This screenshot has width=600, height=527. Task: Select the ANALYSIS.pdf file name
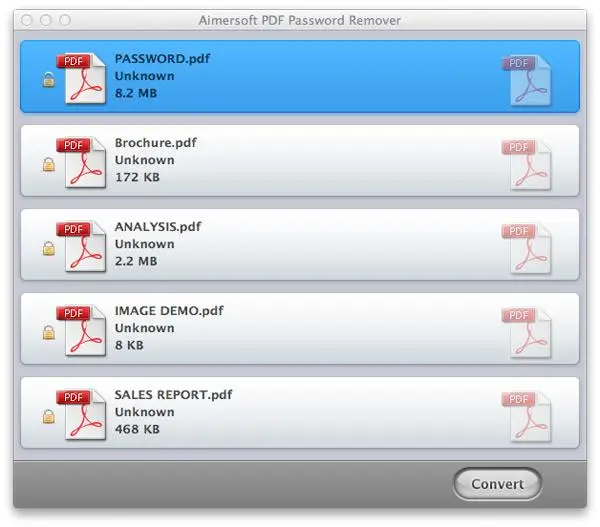[158, 227]
